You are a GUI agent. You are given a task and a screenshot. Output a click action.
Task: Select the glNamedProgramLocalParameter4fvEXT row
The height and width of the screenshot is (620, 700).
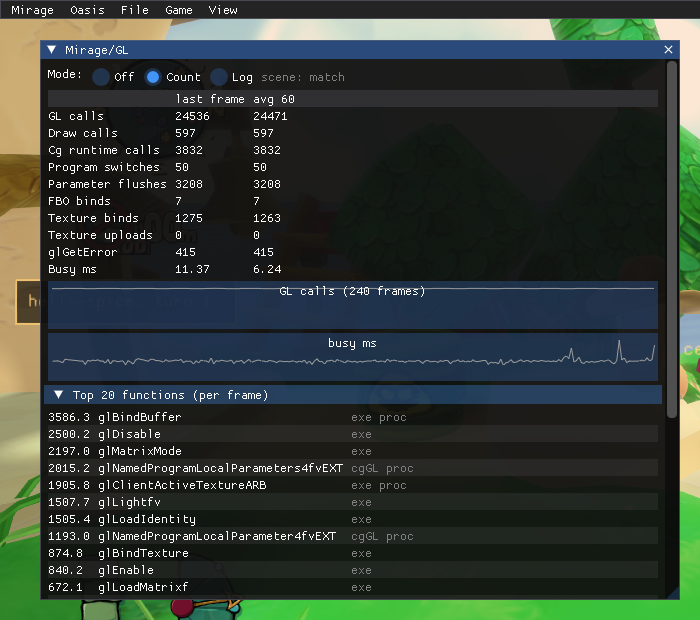pyautogui.click(x=353, y=536)
